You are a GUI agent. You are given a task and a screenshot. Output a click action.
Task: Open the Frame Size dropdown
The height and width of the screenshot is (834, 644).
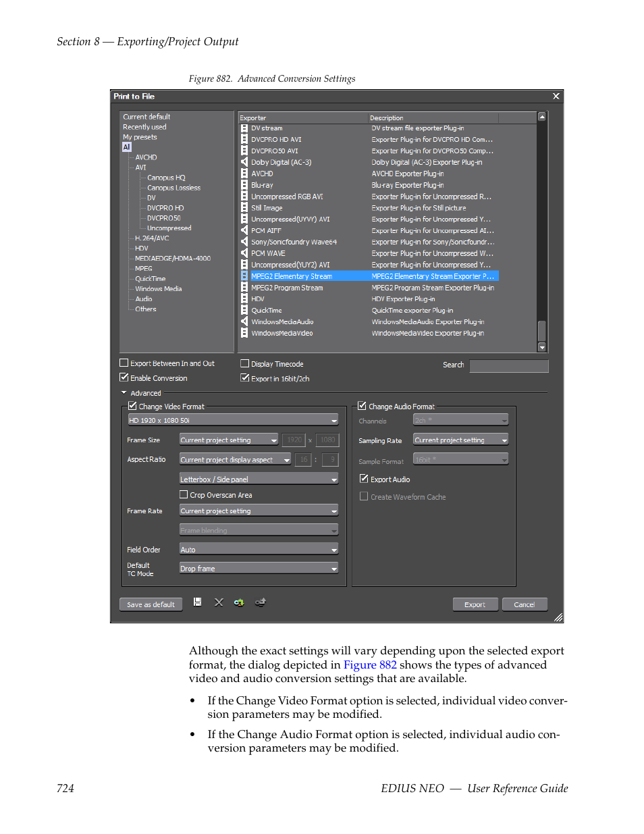[x=229, y=440]
